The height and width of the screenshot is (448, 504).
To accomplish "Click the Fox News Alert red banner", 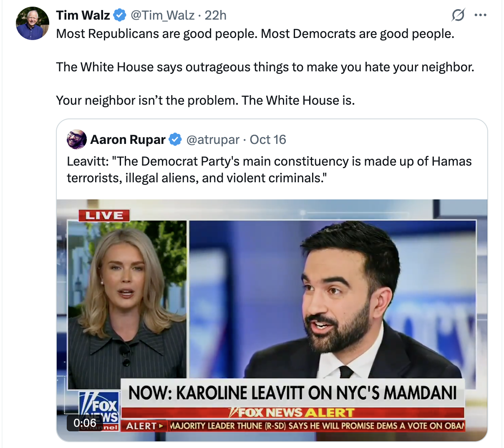I will point(292,413).
